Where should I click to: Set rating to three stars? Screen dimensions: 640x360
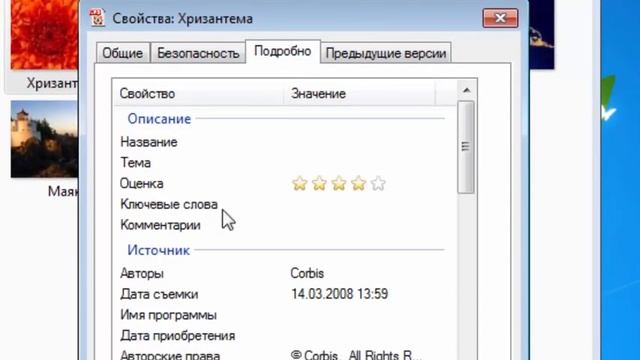[x=339, y=183]
